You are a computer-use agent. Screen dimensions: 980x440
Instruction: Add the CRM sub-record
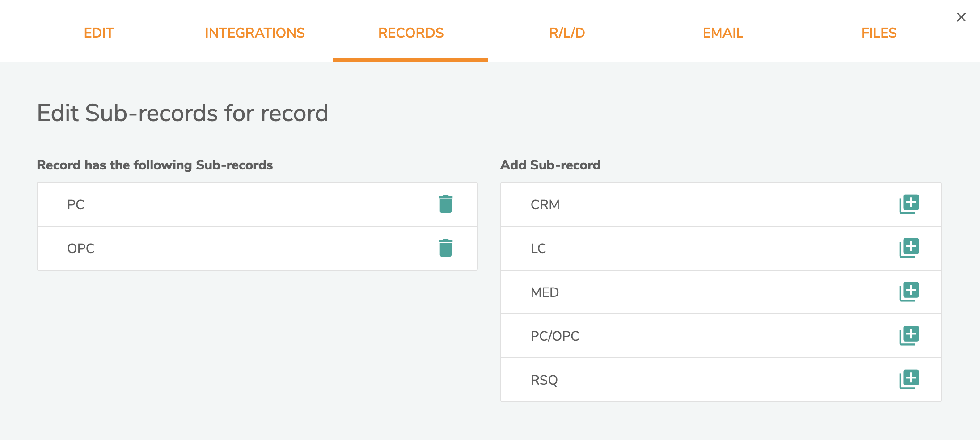909,204
